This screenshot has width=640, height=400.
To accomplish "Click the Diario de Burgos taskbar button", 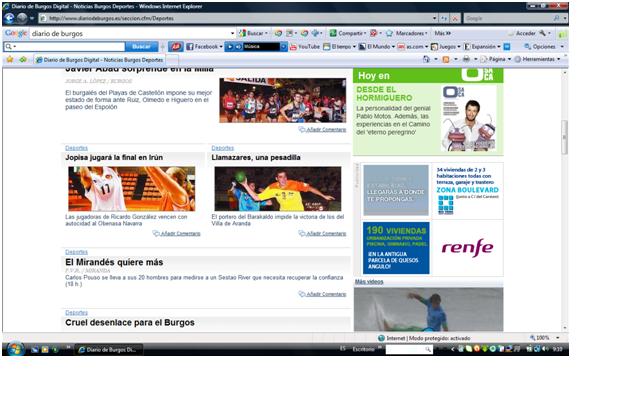I will point(108,349).
